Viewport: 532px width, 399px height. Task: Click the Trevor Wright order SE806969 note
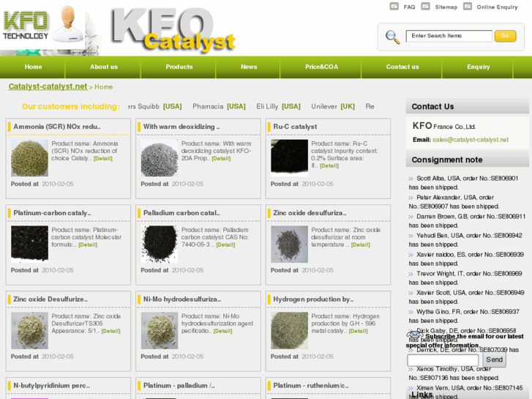coord(465,277)
